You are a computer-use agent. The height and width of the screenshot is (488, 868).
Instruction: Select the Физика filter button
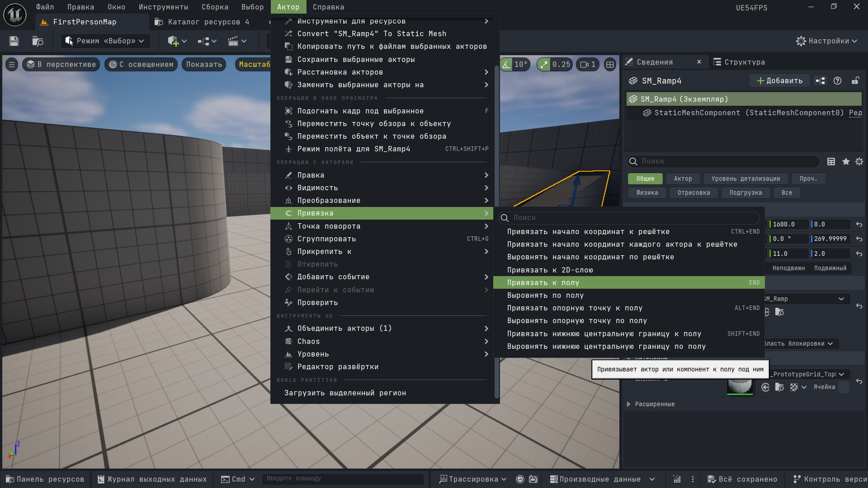pyautogui.click(x=647, y=193)
